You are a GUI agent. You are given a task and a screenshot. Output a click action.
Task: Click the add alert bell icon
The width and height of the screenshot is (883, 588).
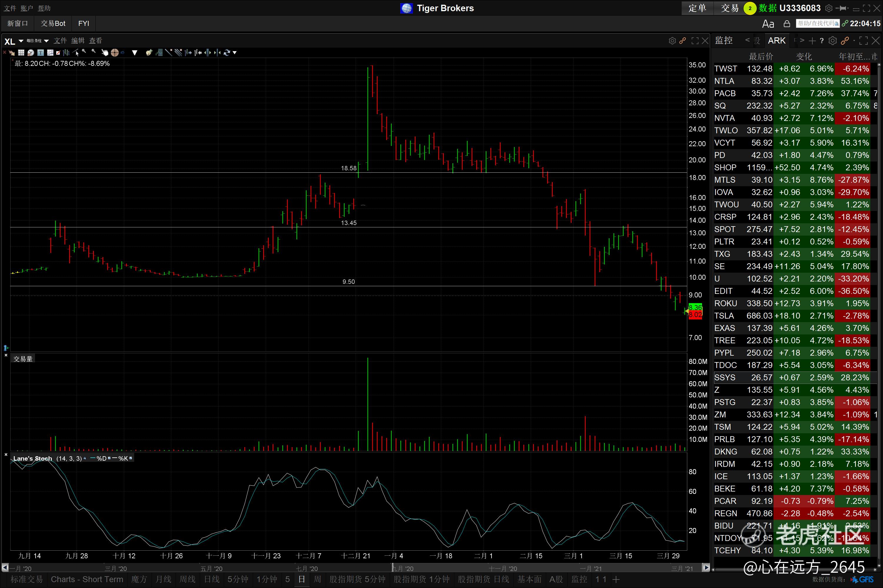(x=149, y=53)
